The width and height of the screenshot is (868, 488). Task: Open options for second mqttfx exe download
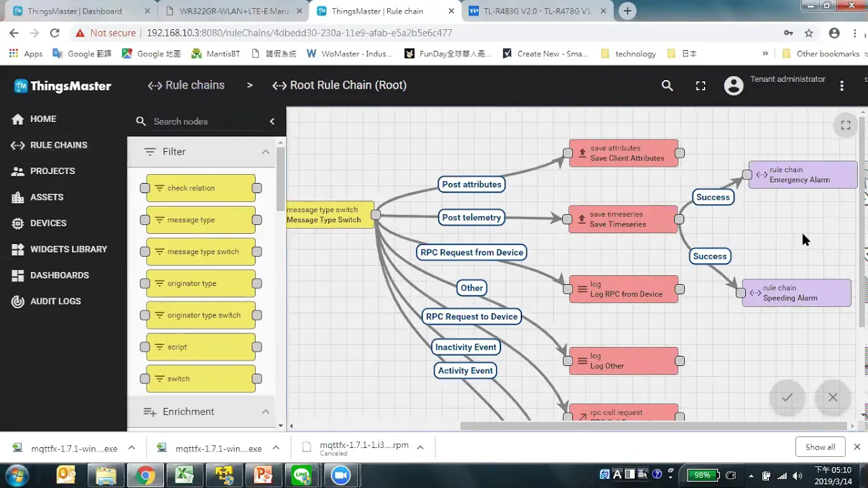coord(276,447)
